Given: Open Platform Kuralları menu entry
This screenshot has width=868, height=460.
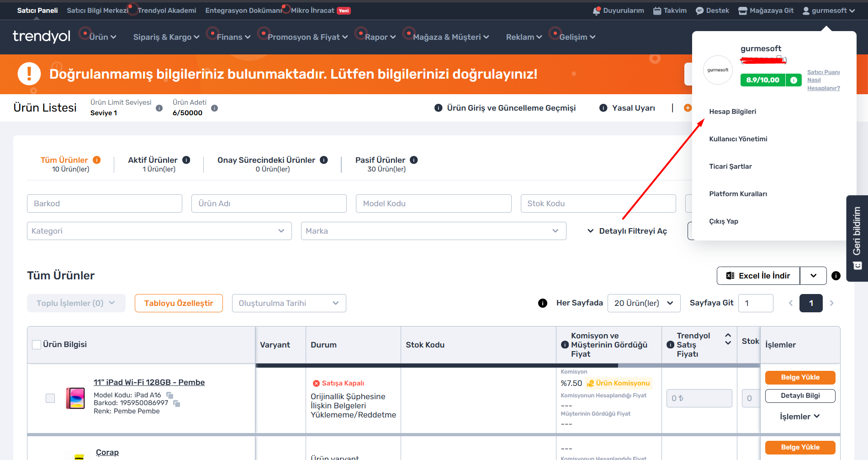Looking at the screenshot, I should point(738,194).
